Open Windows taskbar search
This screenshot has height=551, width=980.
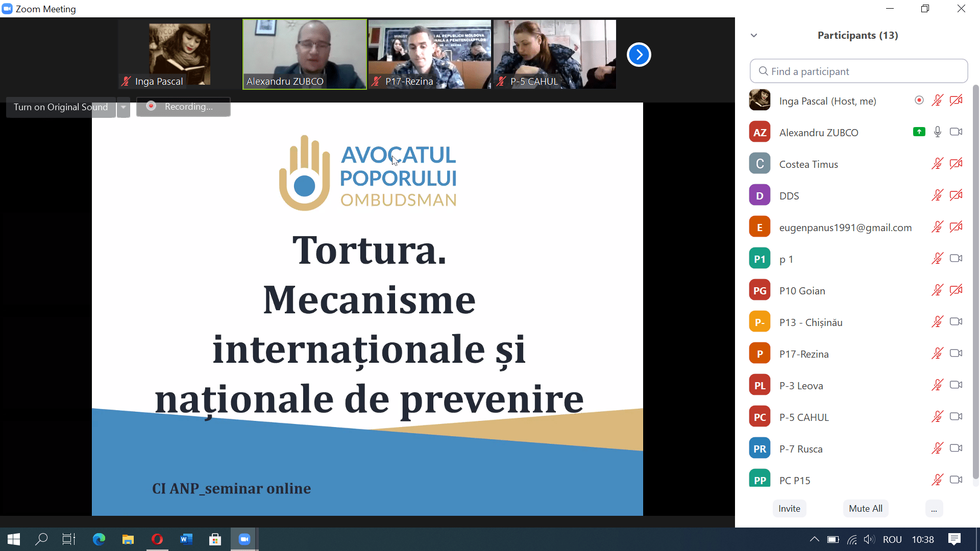pyautogui.click(x=41, y=539)
